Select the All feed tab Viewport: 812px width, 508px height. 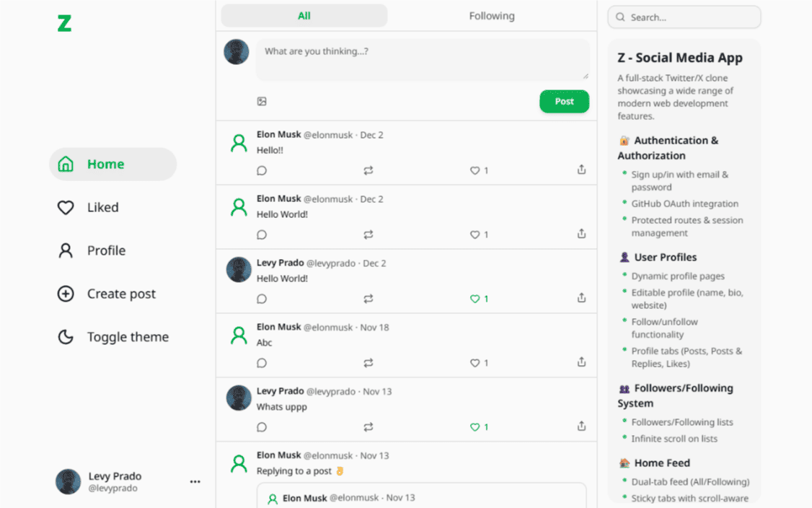pos(304,15)
